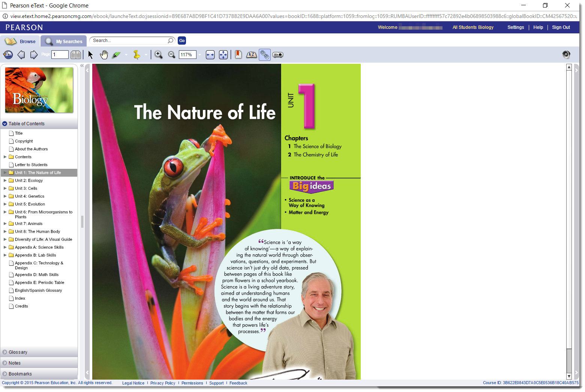This screenshot has width=585, height=392.
Task: Switch to the My Searches tab
Action: tap(64, 41)
